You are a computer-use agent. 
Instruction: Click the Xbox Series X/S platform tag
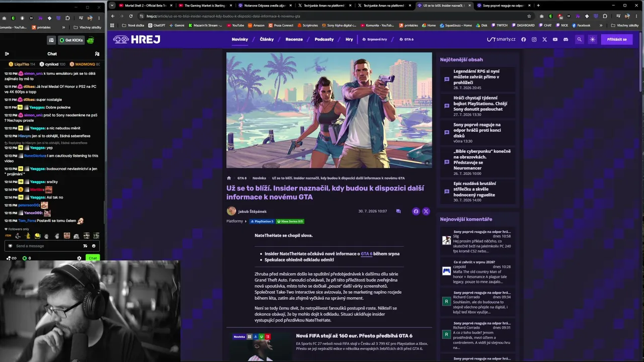point(290,221)
